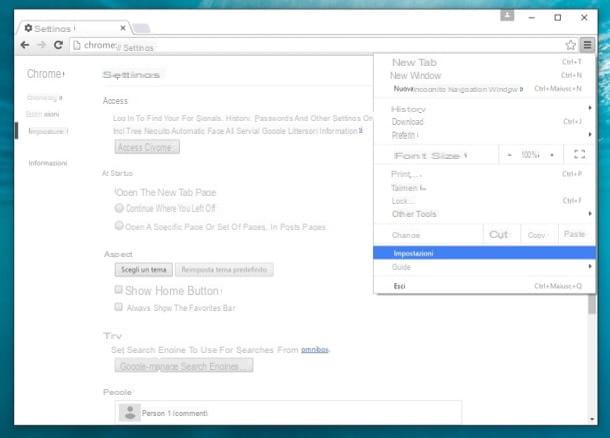This screenshot has width=610, height=438.
Task: Maximize the Chrome window
Action: pos(557,18)
